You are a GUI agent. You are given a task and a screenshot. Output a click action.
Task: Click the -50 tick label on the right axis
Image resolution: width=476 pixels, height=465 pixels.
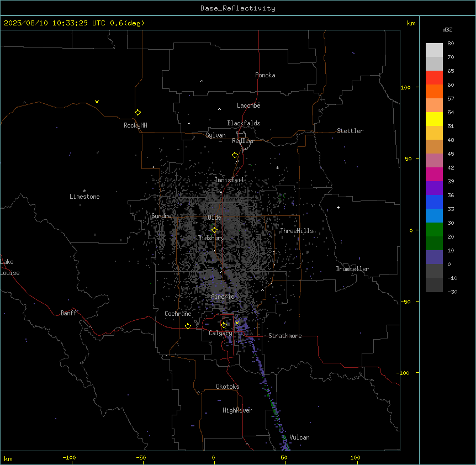point(405,302)
